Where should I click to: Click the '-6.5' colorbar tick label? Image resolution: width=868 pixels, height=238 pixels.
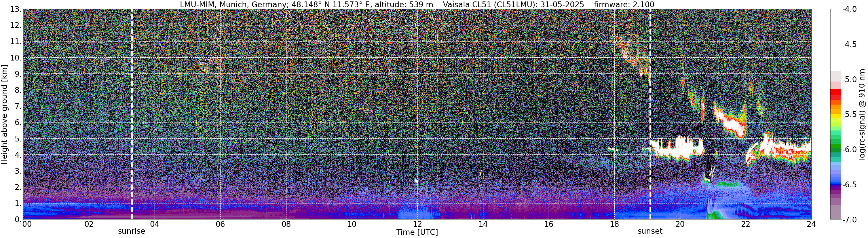(x=850, y=184)
